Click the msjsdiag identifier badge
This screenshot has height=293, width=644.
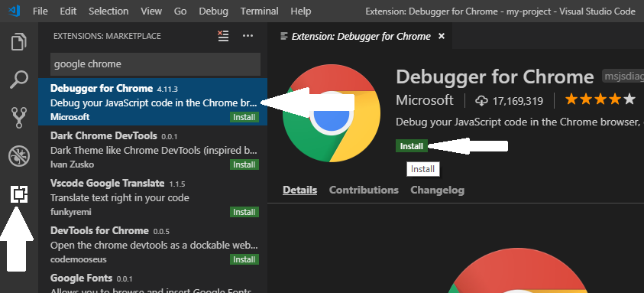pyautogui.click(x=623, y=77)
